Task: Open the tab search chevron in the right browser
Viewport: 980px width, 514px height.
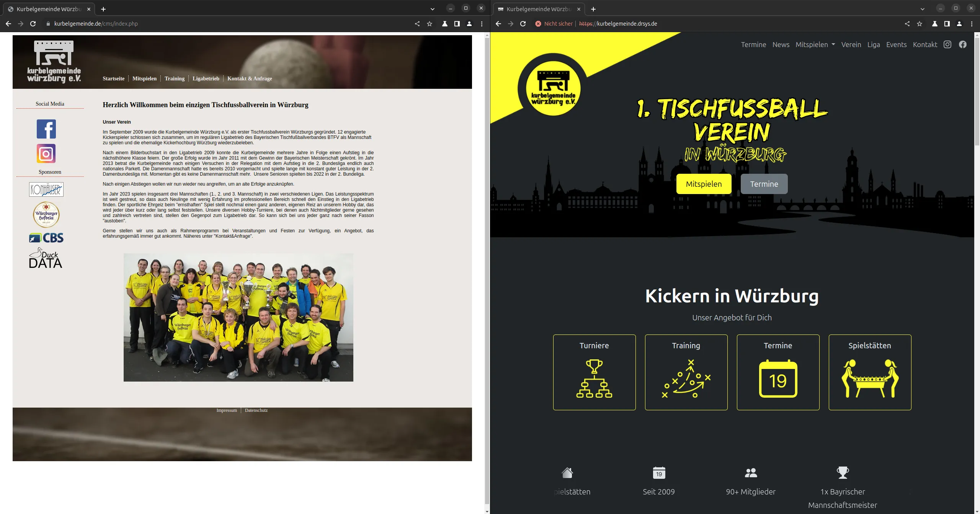Action: pyautogui.click(x=922, y=9)
